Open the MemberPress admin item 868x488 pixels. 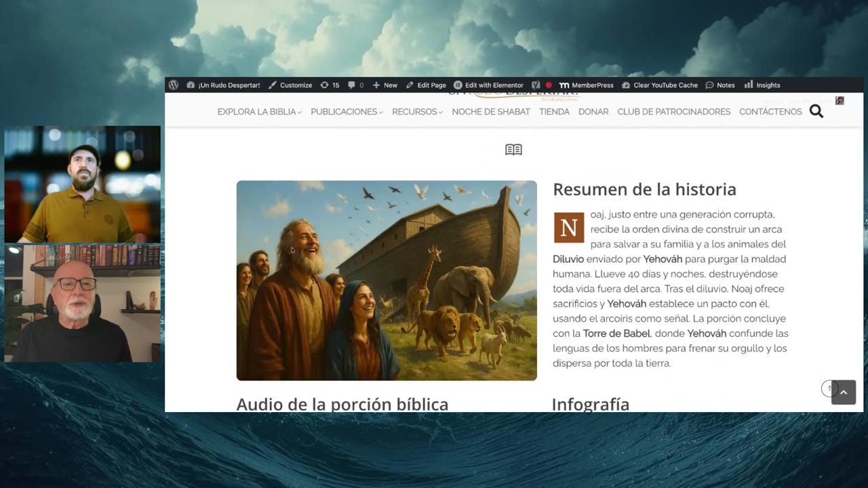click(587, 85)
